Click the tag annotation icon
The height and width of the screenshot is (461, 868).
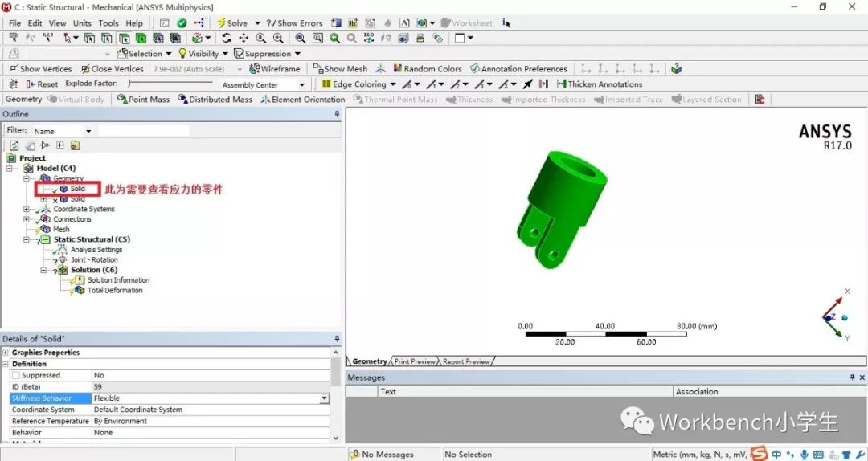pyautogui.click(x=437, y=39)
